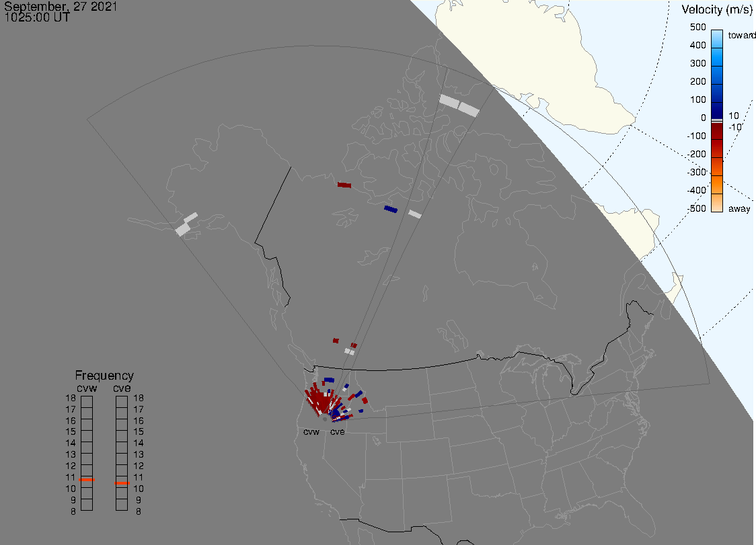Pick the dark red 0 to -100 segment
This screenshot has width=756, height=545.
click(717, 131)
